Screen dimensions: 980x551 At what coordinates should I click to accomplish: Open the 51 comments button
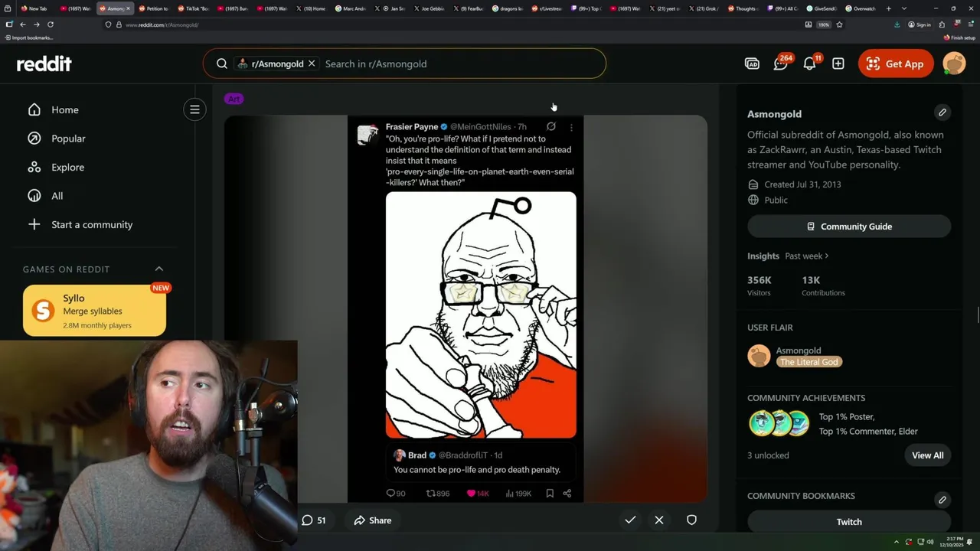pos(313,520)
